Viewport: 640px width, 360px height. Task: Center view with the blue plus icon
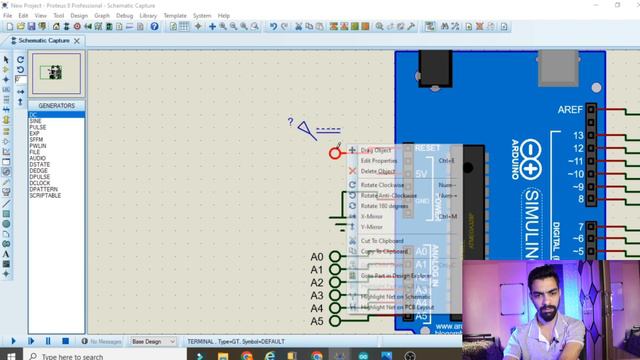click(212, 27)
